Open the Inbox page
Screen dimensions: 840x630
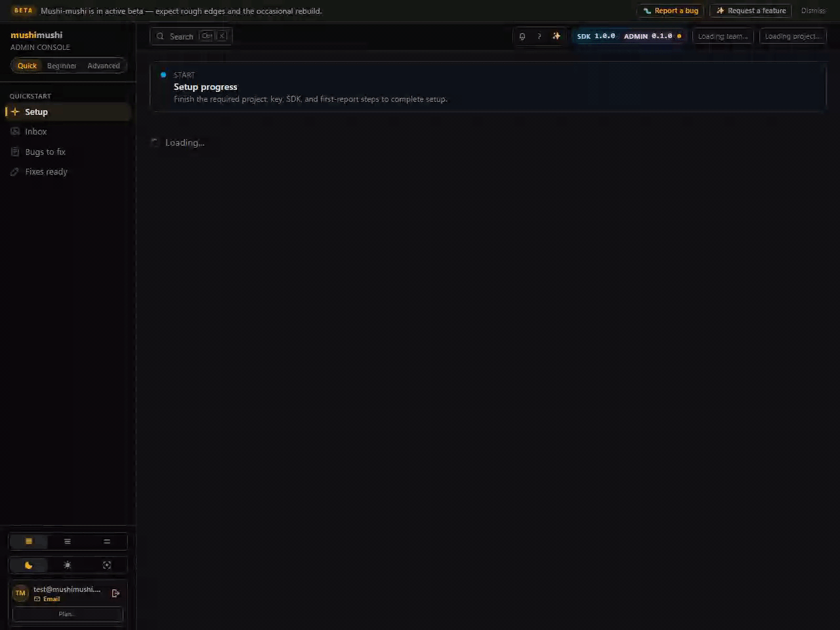pos(68,131)
